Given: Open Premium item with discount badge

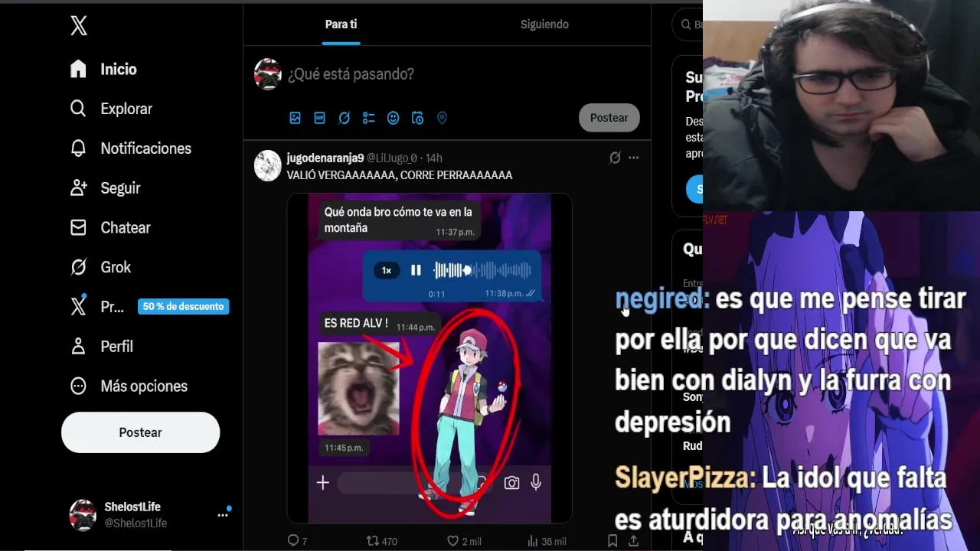Looking at the screenshot, I should click(149, 307).
